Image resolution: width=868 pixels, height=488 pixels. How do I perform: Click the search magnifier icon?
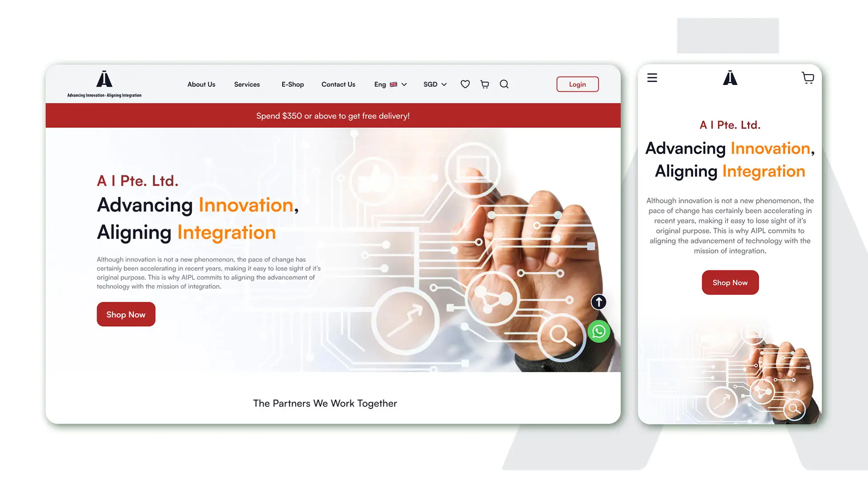click(x=505, y=84)
